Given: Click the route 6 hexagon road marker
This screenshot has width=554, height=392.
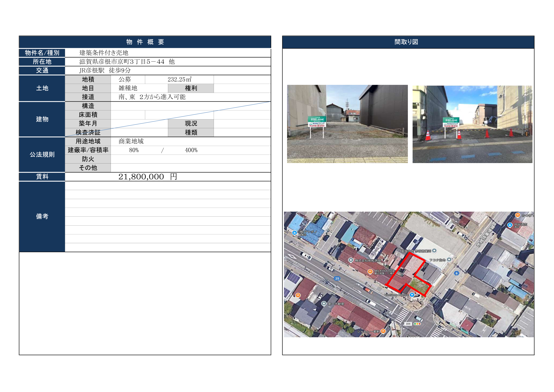Looking at the screenshot, I should [456, 273].
